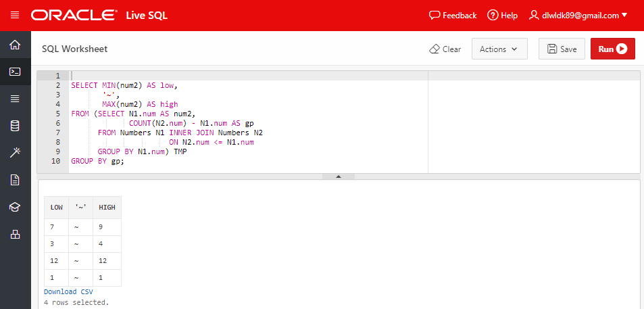Run the SQL statement
Viewport: 644px width, 309px height.
pos(613,49)
